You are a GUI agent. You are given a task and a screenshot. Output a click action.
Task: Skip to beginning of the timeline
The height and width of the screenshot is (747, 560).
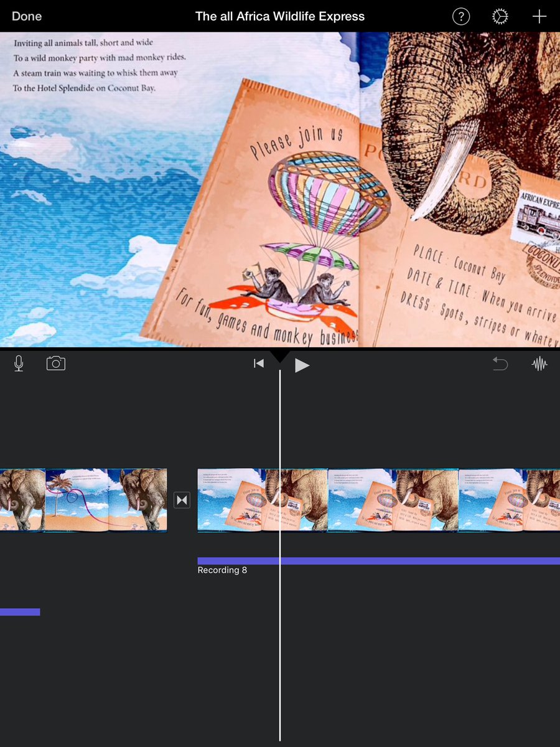pos(259,364)
